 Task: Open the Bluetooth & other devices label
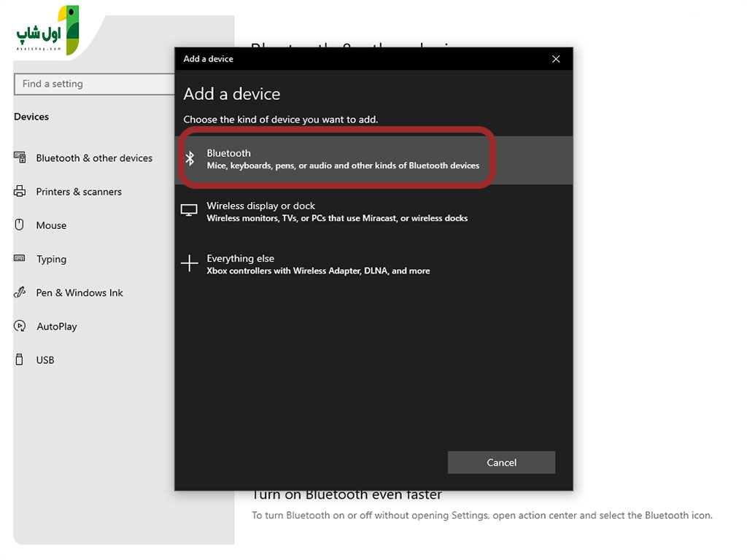point(94,158)
